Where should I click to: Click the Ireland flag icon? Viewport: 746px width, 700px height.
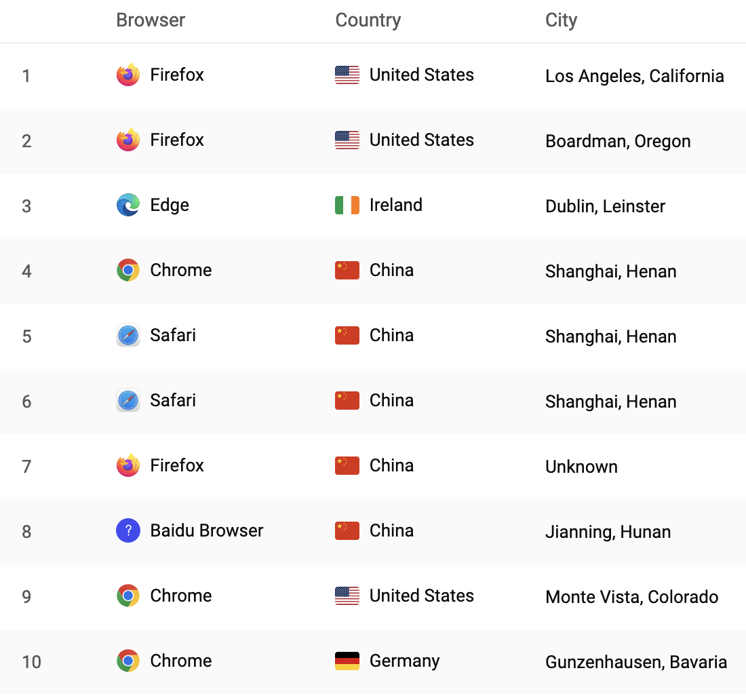(x=347, y=205)
